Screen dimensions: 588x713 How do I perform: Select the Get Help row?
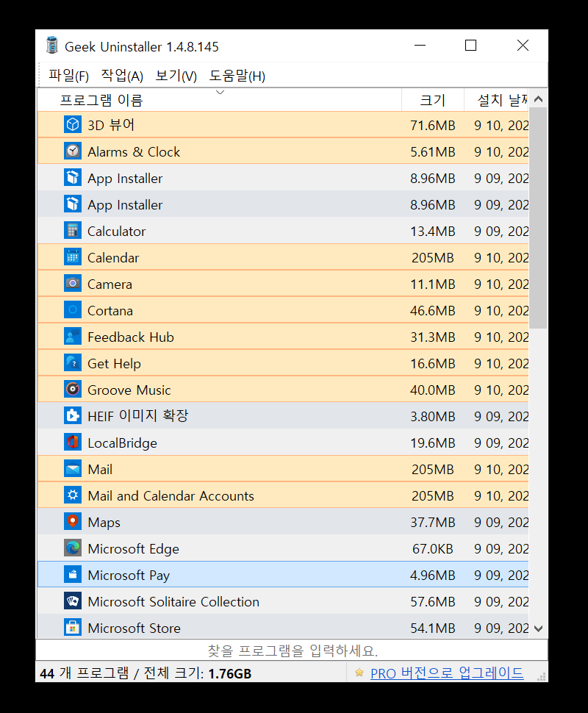tap(283, 363)
